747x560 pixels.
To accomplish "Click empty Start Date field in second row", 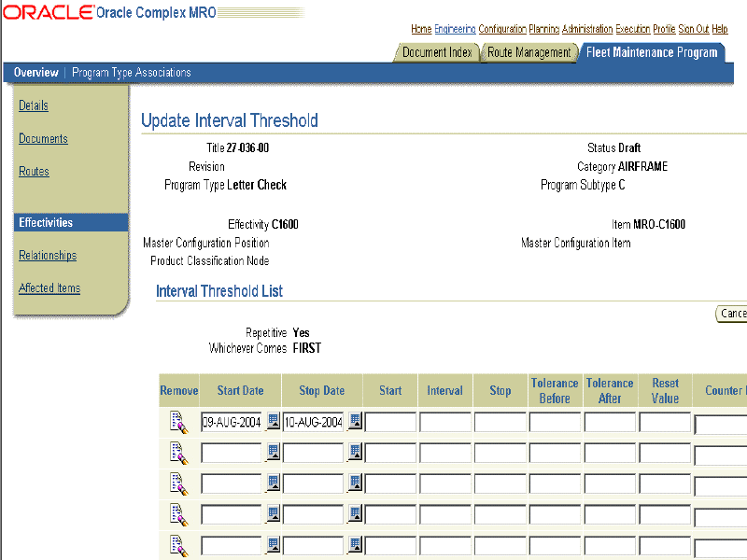I will [232, 453].
